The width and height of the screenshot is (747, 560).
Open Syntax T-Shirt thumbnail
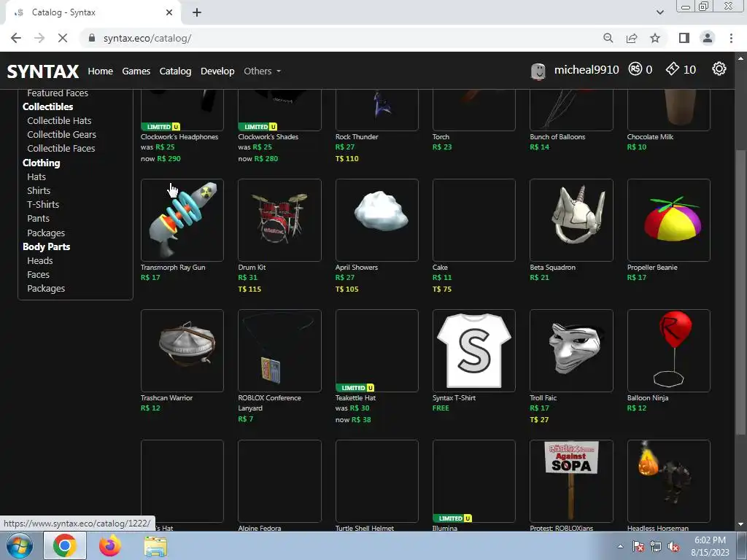pyautogui.click(x=474, y=351)
